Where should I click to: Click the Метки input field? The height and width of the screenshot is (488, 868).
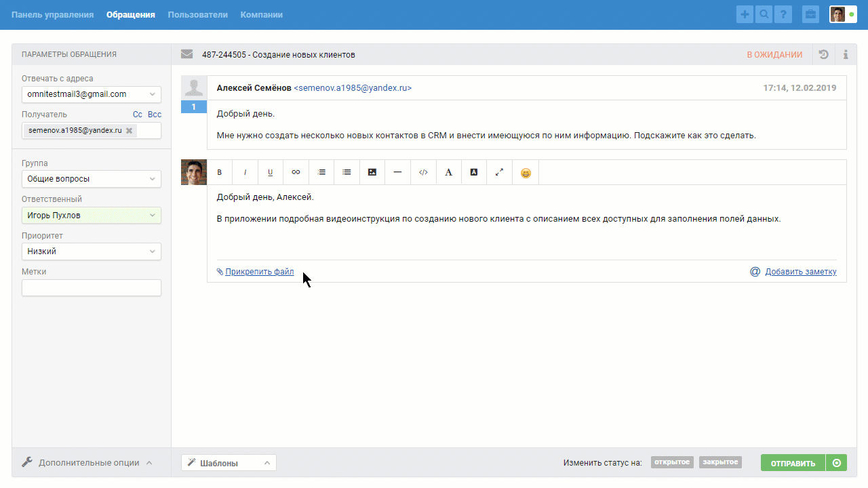click(x=92, y=287)
